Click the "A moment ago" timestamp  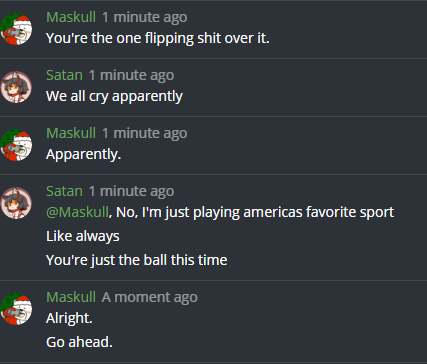pyautogui.click(x=150, y=297)
